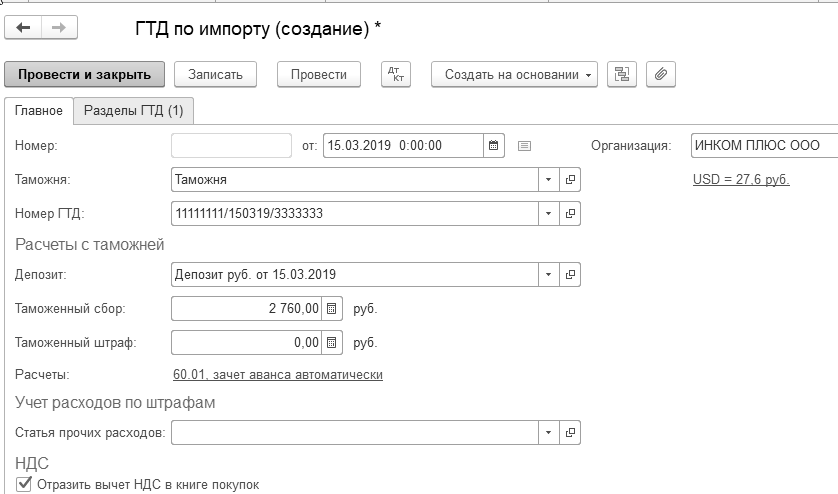Select the Главное tab
The image size is (838, 494).
coord(39,110)
